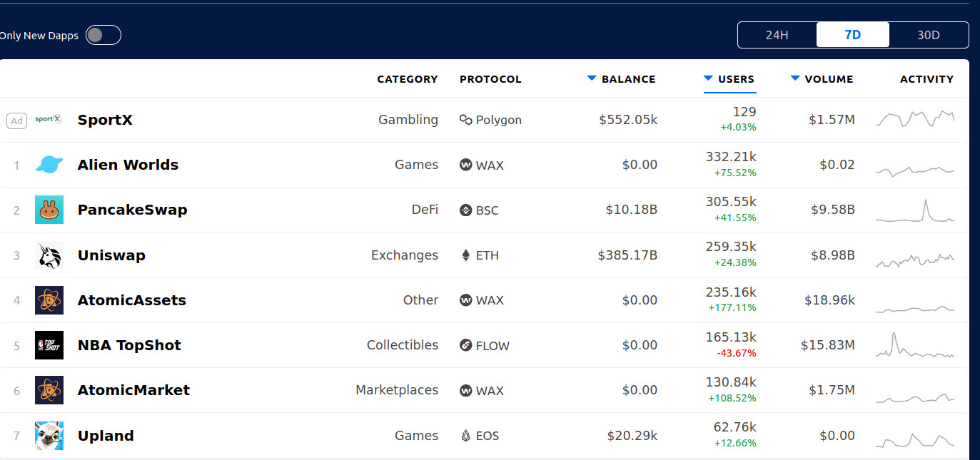Sort the table by Volume column
The image size is (980, 460).
822,79
